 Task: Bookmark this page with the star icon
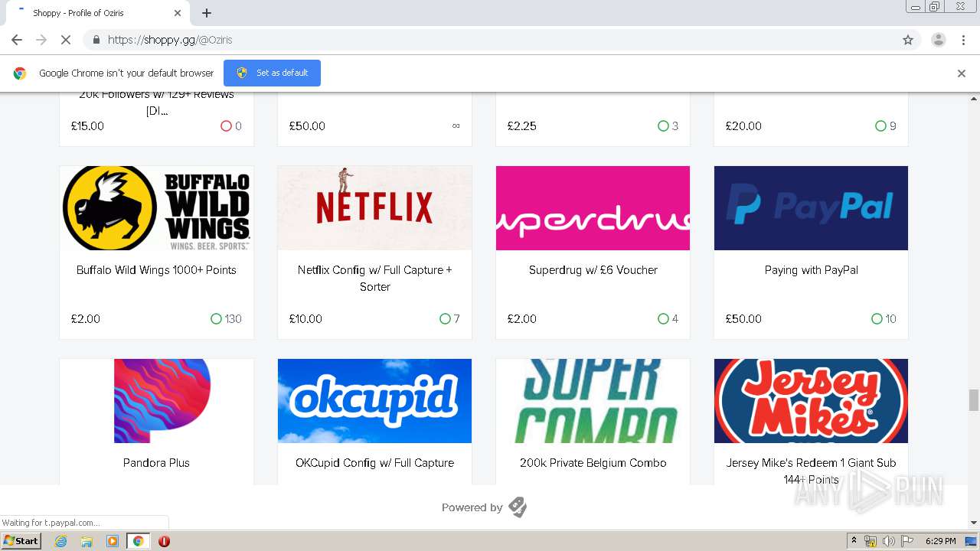pos(908,40)
